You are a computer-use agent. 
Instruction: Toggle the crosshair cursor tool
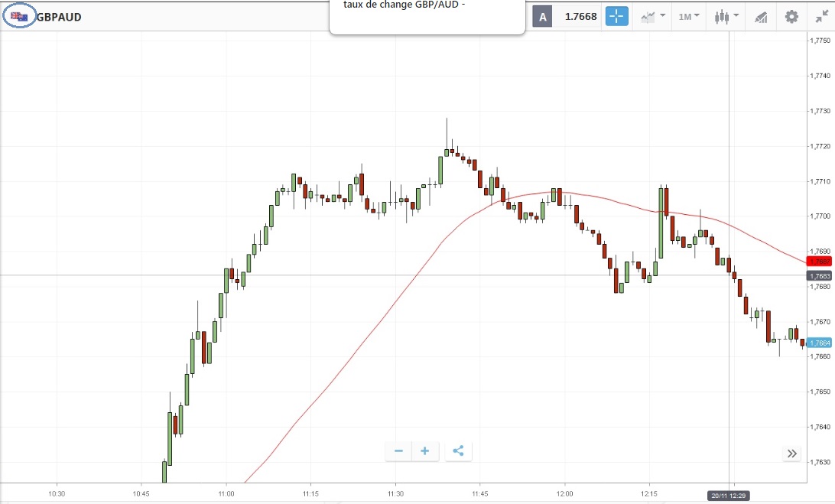coord(616,16)
